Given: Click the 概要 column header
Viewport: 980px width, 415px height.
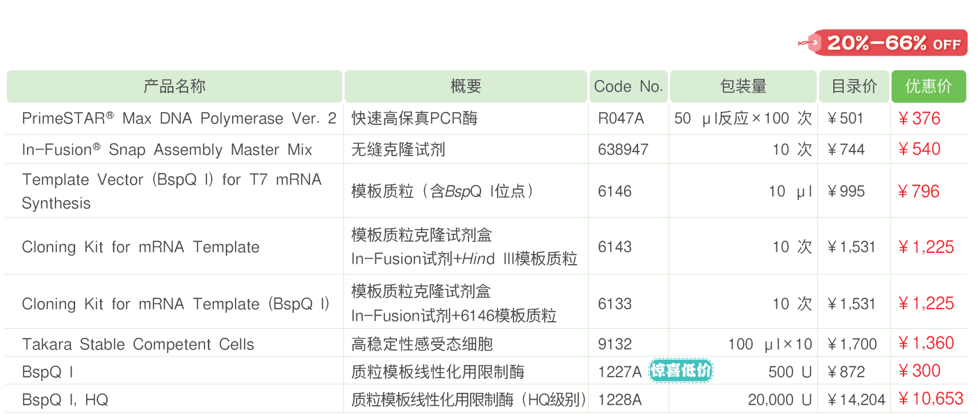Looking at the screenshot, I should click(466, 87).
